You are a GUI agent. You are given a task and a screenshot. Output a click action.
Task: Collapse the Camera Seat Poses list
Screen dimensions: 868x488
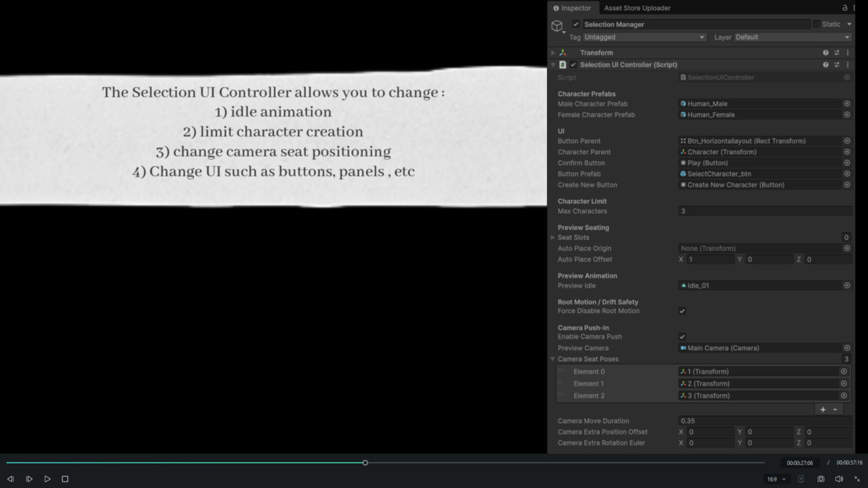click(553, 359)
